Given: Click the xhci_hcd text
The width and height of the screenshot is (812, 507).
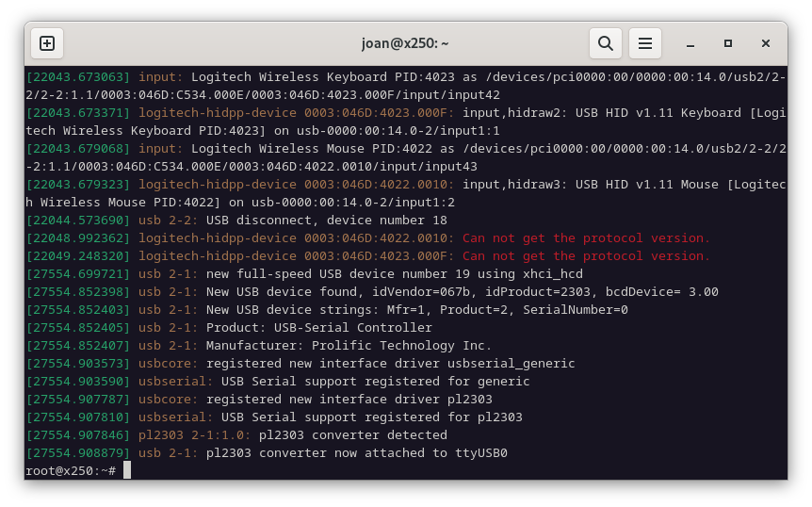Looking at the screenshot, I should pos(553,274).
